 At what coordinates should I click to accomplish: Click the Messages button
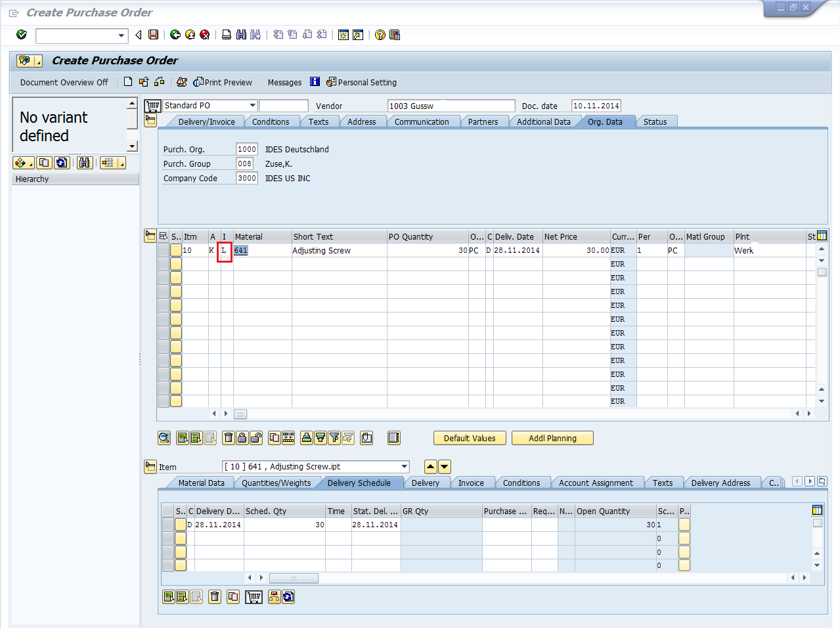284,83
